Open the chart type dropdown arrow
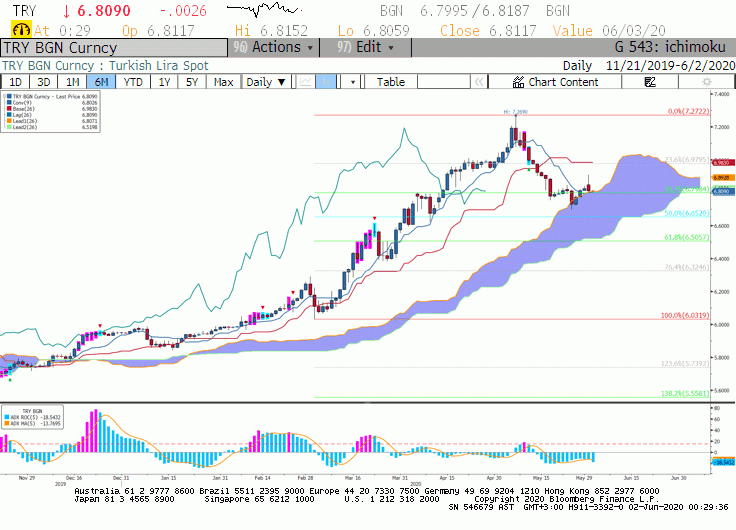The image size is (736, 530). (353, 82)
